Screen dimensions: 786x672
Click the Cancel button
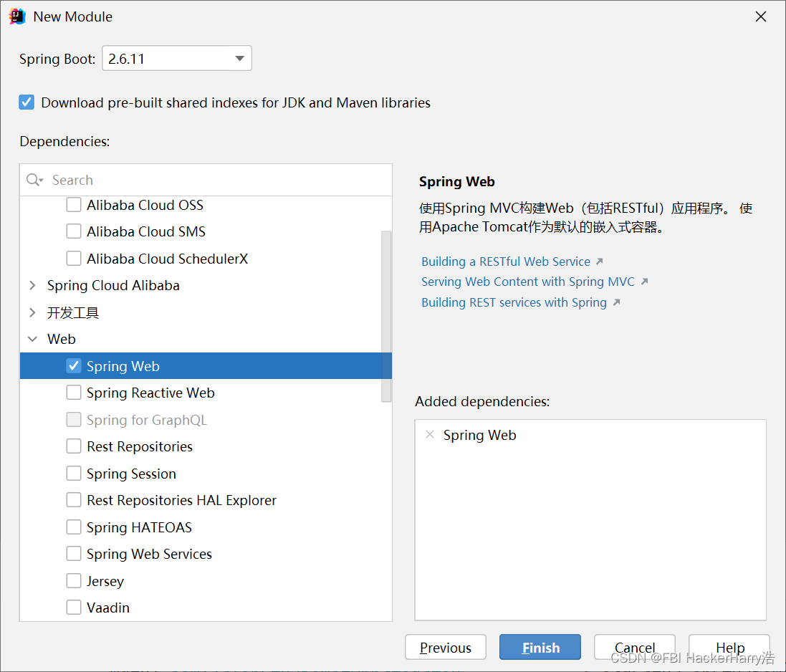[x=635, y=647]
